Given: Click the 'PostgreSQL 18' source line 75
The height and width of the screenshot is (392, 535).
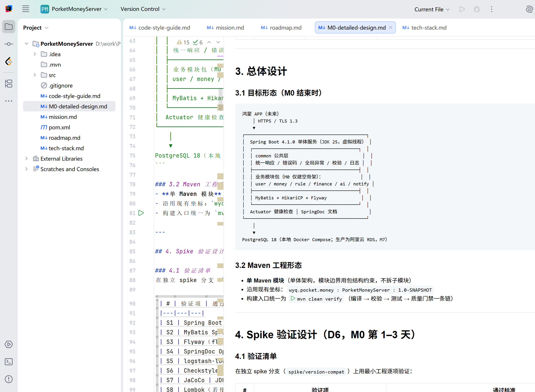Looking at the screenshot, I should click(188, 155).
